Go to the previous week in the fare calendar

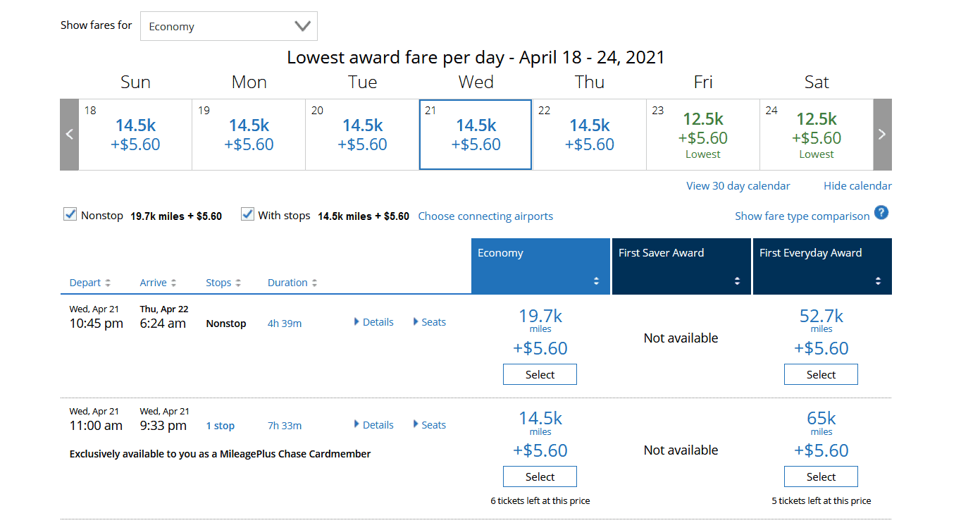(x=69, y=135)
